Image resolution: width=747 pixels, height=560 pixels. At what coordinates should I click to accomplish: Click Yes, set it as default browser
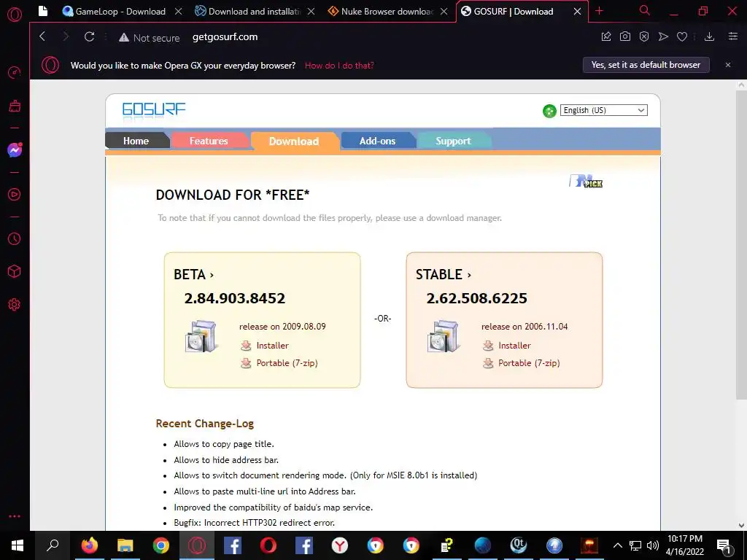[646, 65]
